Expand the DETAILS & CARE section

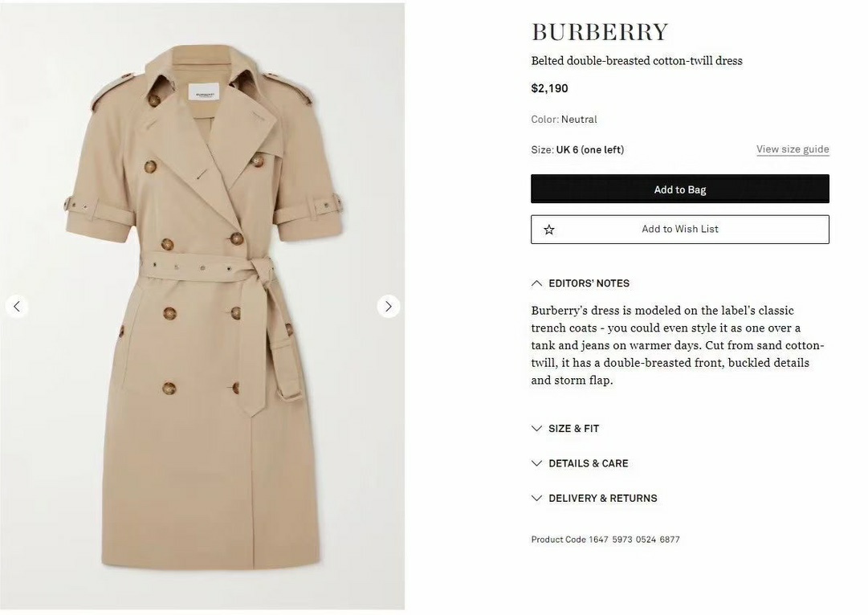coord(589,463)
